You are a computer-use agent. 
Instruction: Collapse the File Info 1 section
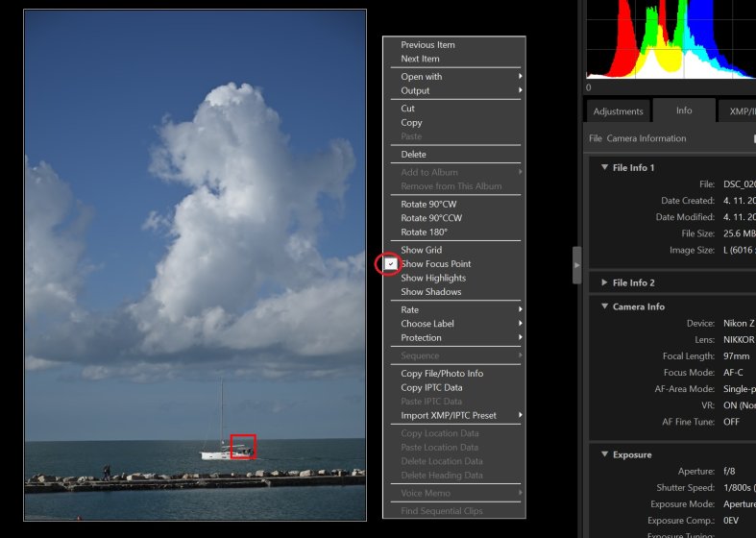coord(604,167)
